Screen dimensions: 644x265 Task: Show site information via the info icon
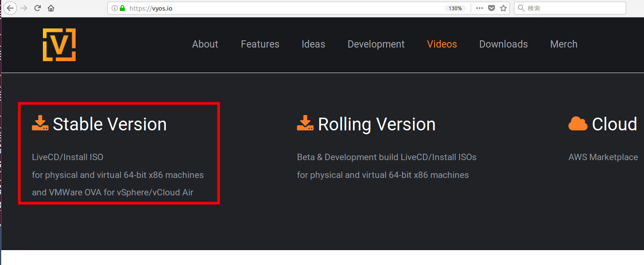[114, 8]
